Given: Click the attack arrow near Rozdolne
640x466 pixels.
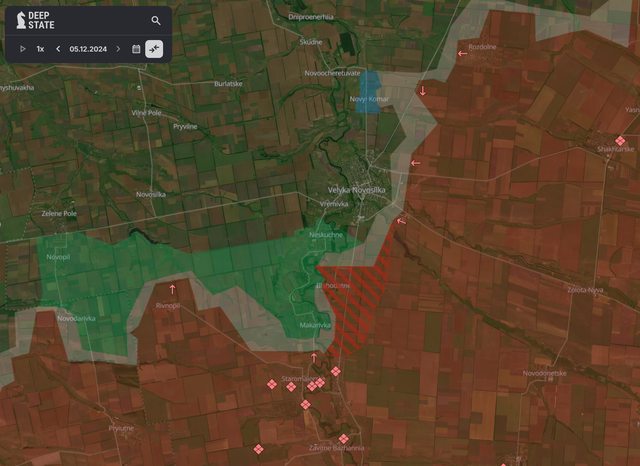Looking at the screenshot, I should pos(462,53).
